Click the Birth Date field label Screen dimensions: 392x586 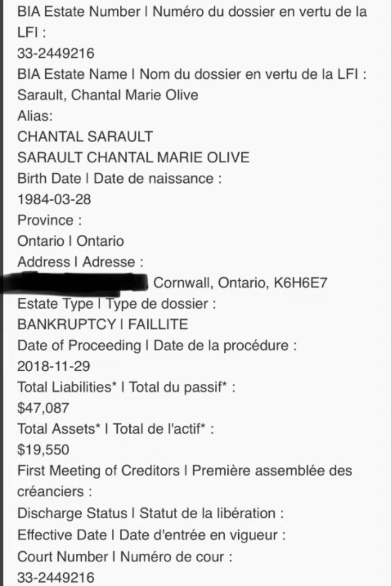(x=119, y=178)
